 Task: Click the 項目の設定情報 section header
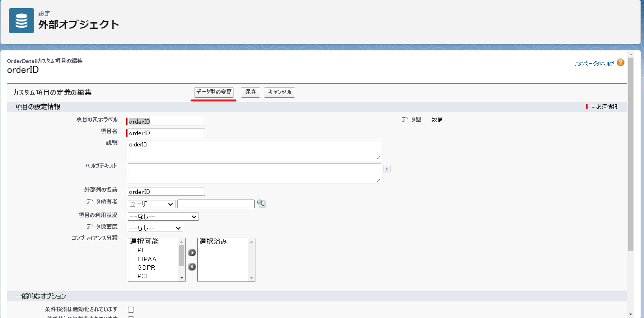[317, 107]
